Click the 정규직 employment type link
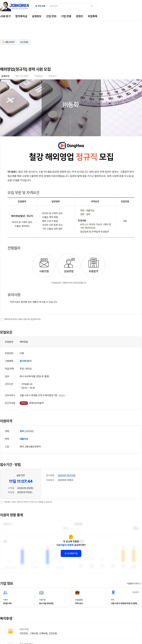Screen dimensions: 142x644 tap(23, 361)
